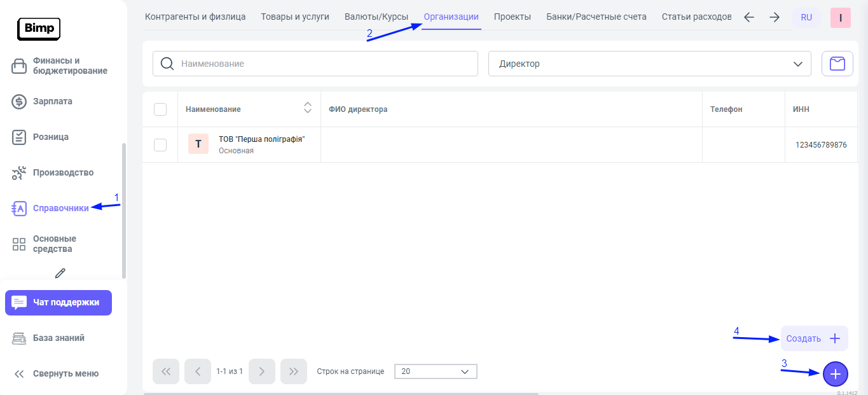This screenshot has width=868, height=395.
Task: Switch language using the RU button
Action: 806,18
